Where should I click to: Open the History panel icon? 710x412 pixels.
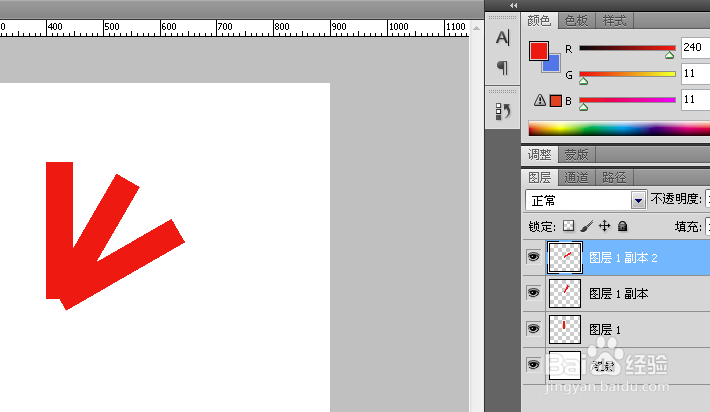click(503, 111)
